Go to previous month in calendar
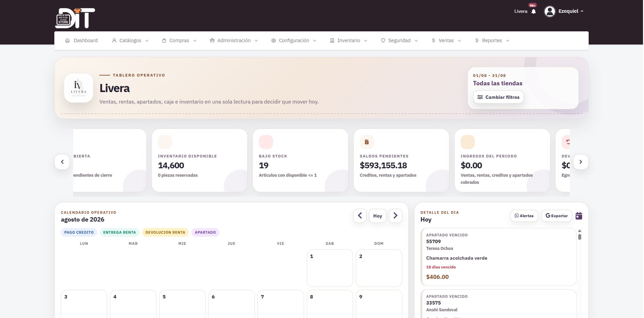 pos(360,216)
